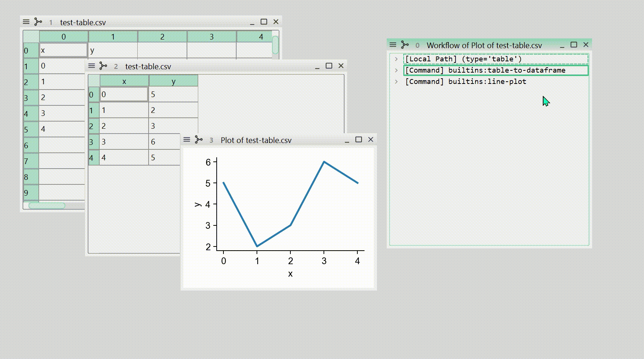Viewport: 644px width, 359px height.
Task: Select [Command] builtins:table-to-dataframe row
Action: pos(496,70)
